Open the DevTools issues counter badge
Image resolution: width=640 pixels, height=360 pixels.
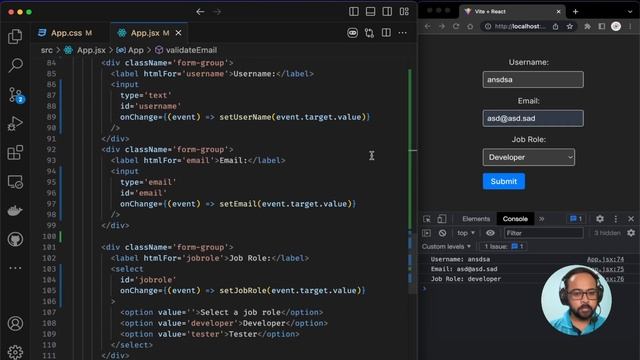pos(576,219)
